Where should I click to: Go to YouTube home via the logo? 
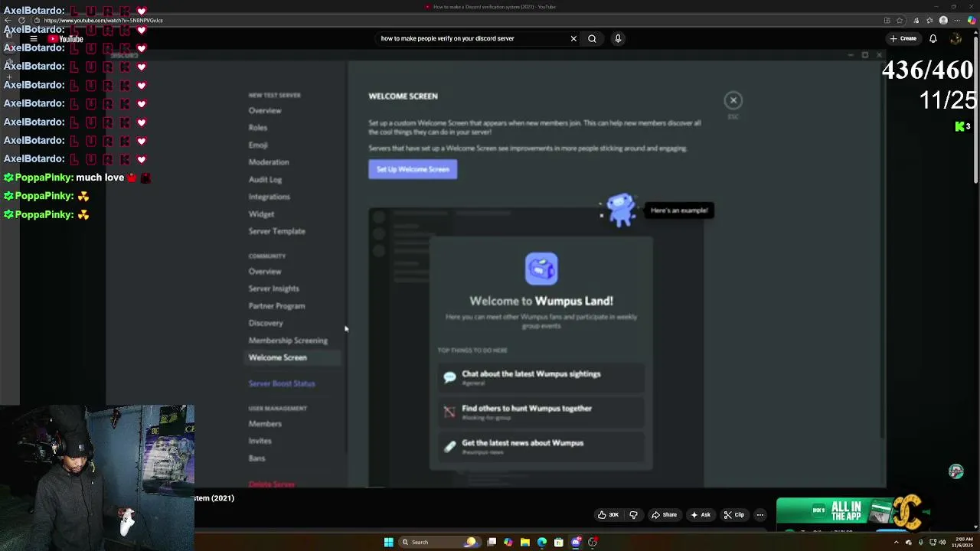point(65,39)
